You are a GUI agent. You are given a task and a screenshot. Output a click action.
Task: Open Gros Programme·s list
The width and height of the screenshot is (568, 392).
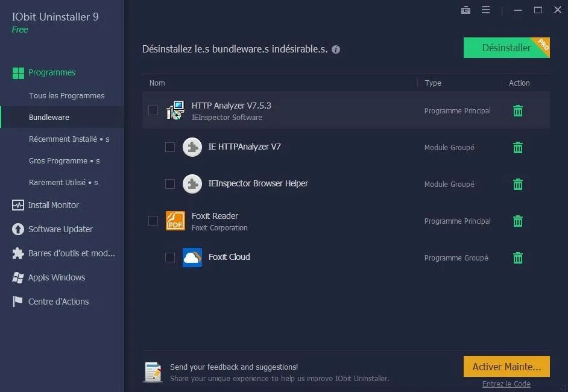pos(64,161)
